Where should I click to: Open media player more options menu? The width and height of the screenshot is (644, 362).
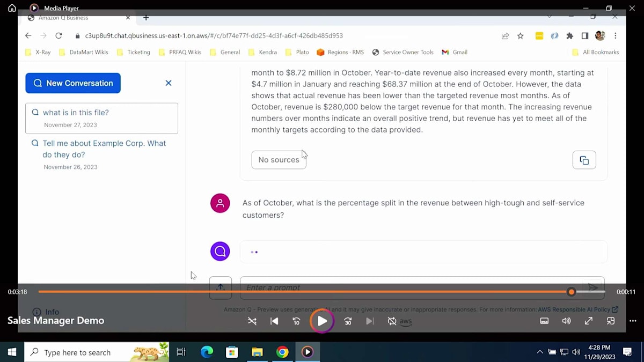tap(633, 321)
